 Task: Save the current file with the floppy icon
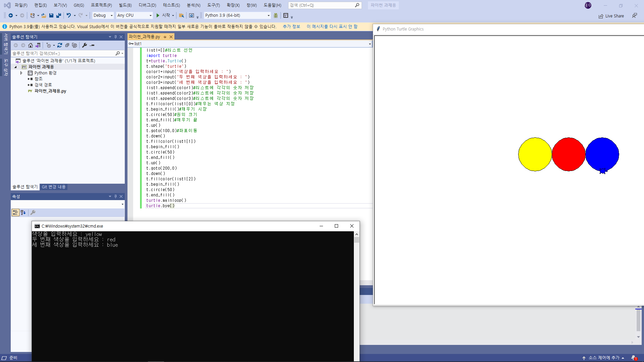click(51, 15)
